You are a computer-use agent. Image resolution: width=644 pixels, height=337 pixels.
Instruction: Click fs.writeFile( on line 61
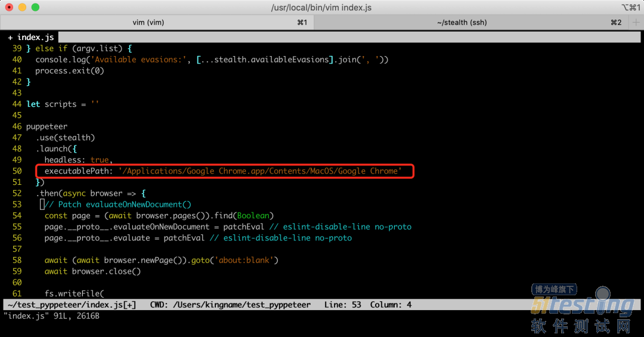[75, 293]
